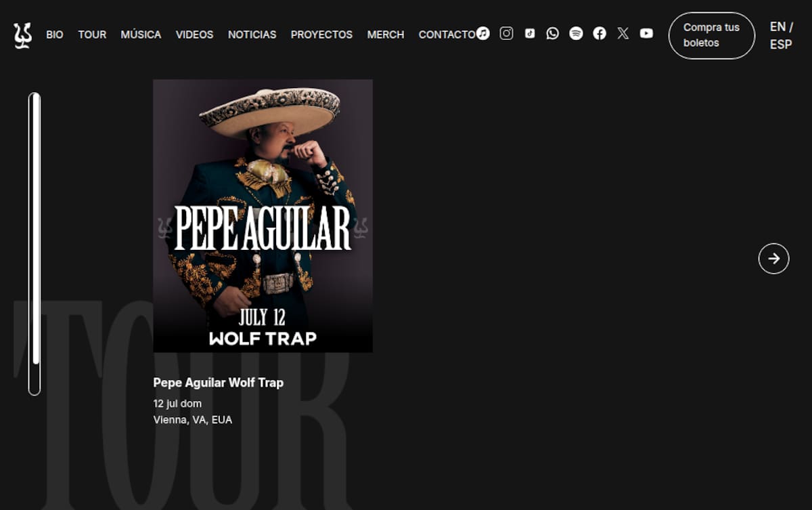This screenshot has height=510, width=812.
Task: Open the WhatsApp icon link
Action: click(553, 33)
